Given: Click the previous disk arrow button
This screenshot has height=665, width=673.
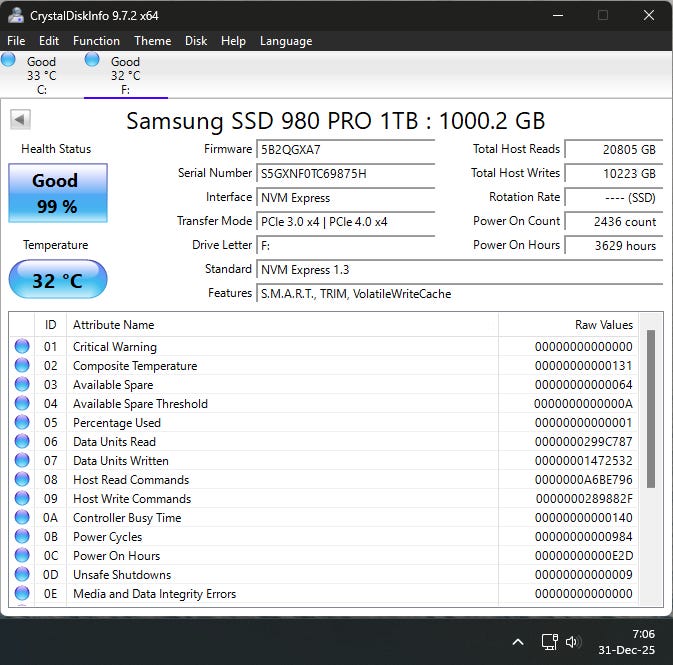Looking at the screenshot, I should [x=19, y=120].
